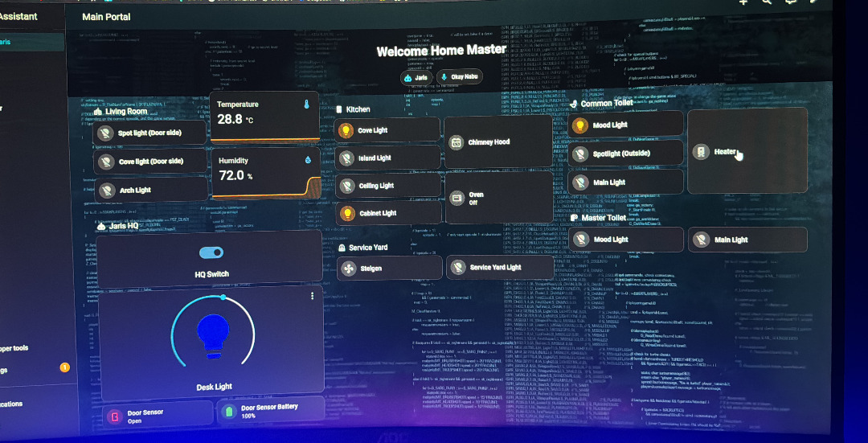
Task: Click the Jaris chip button
Action: [417, 78]
